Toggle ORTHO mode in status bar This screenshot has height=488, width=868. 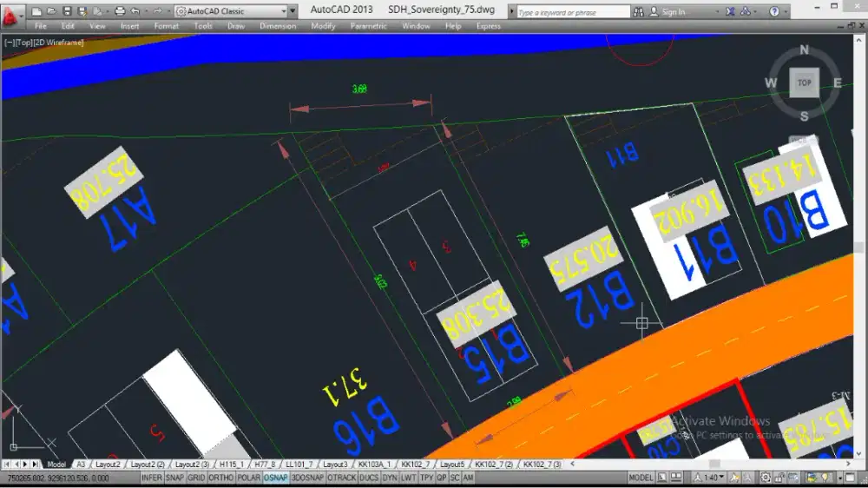(x=220, y=478)
